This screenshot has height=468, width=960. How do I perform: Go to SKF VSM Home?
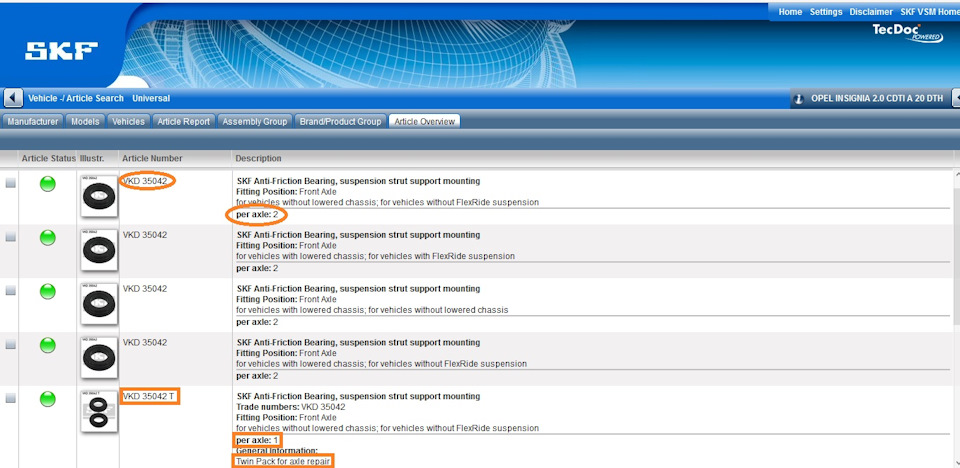(929, 12)
